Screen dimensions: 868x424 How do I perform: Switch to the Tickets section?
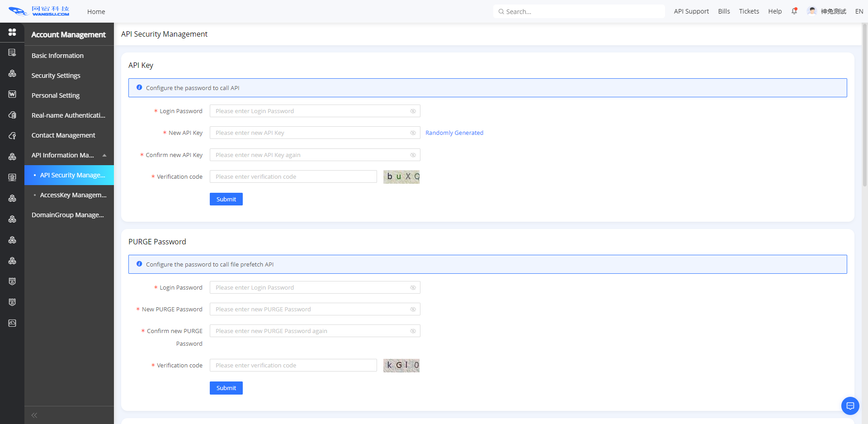(x=749, y=11)
